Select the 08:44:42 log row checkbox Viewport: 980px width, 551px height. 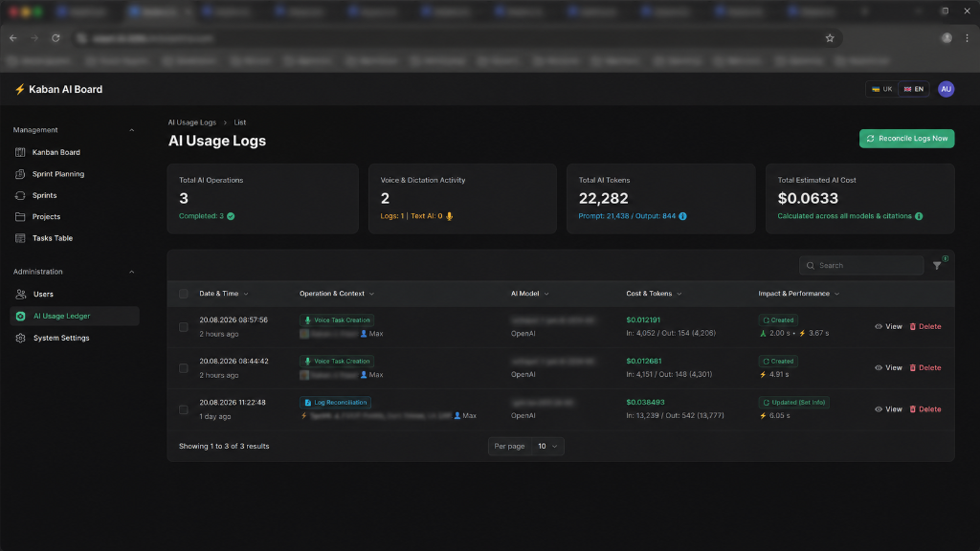click(183, 368)
